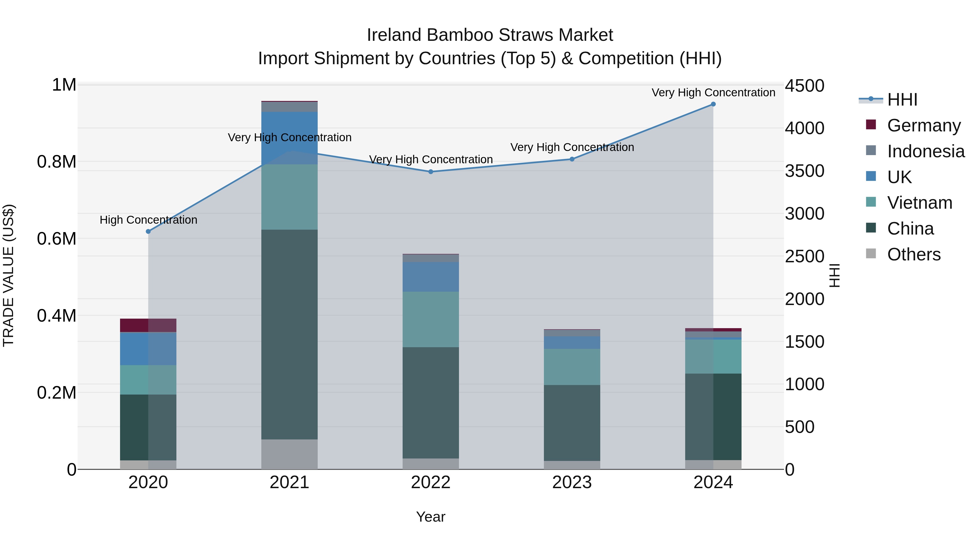980x551 pixels.
Task: Toggle the HHI legend entry
Action: [x=888, y=100]
